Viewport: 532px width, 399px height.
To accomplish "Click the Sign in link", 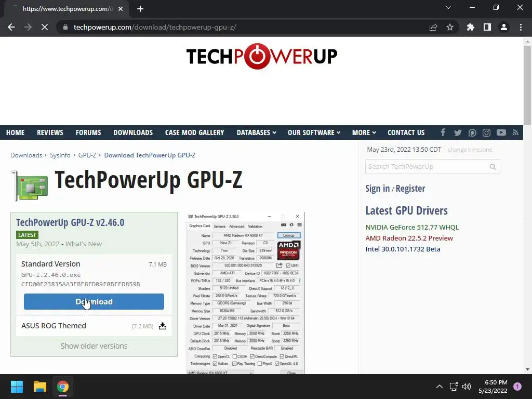I will click(x=377, y=188).
